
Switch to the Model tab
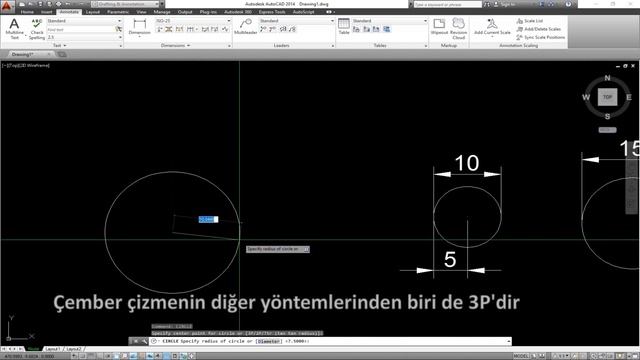[x=33, y=349]
